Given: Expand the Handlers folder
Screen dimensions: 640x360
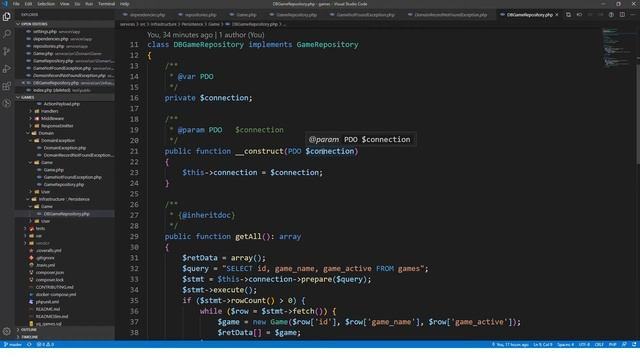Looking at the screenshot, I should click(31, 111).
